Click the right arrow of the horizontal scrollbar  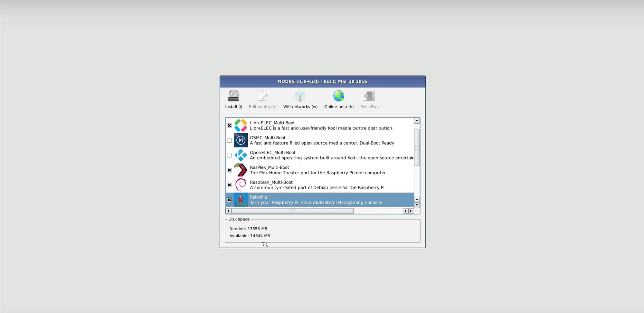click(411, 211)
